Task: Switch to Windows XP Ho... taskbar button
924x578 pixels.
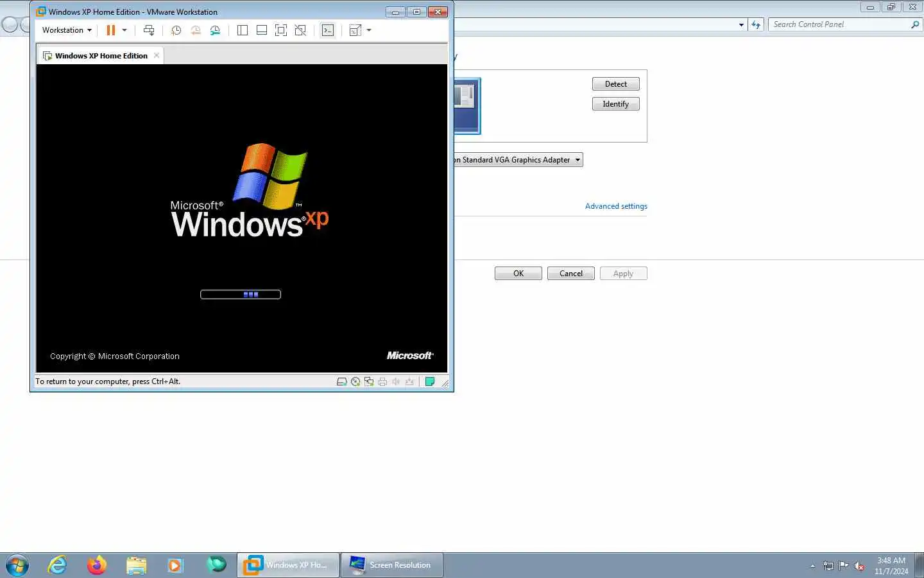Action: (x=288, y=565)
